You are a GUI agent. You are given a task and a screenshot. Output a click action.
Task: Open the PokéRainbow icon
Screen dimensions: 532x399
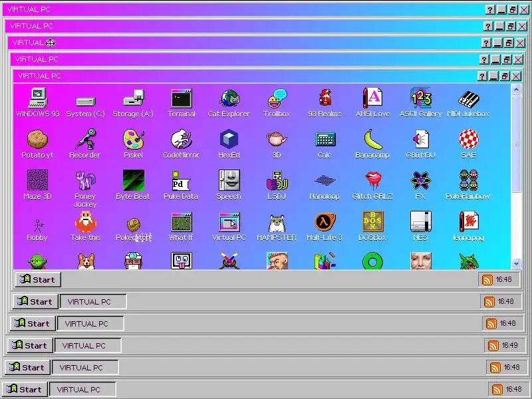[468, 180]
